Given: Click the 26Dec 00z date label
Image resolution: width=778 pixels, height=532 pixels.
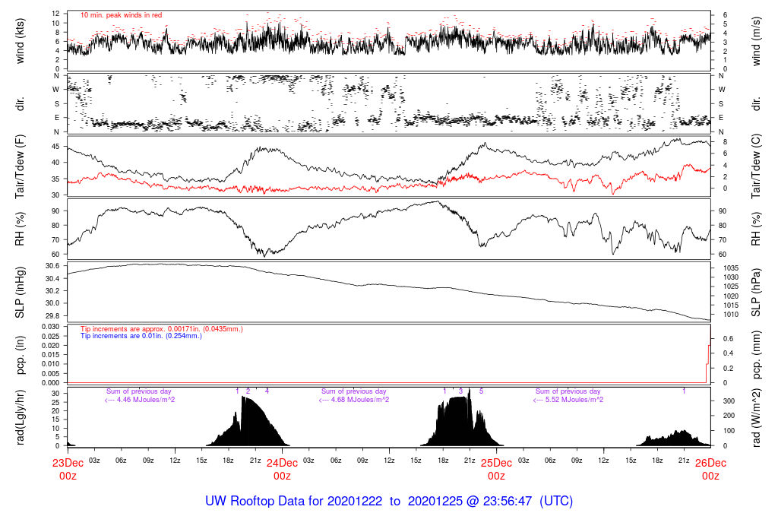Looking at the screenshot, I should (710, 469).
